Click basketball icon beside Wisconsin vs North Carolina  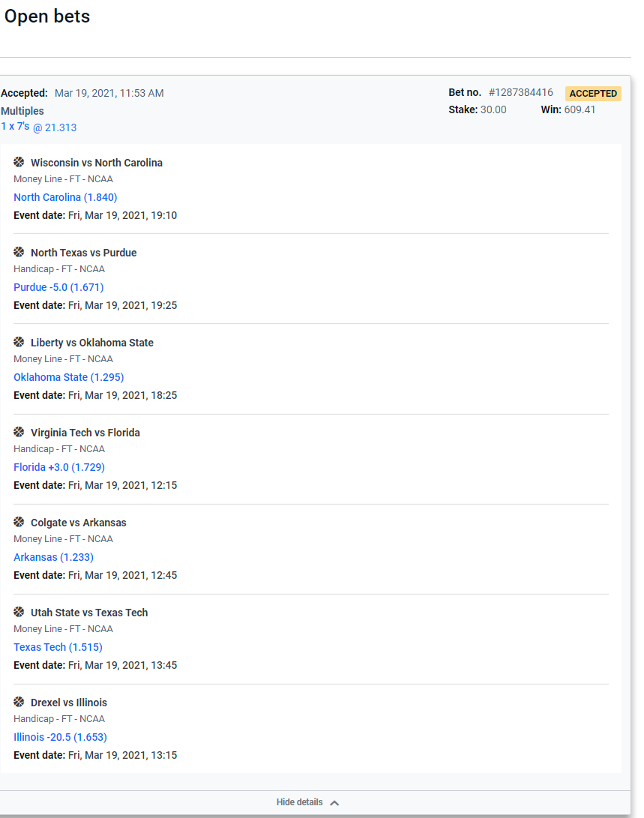point(19,162)
